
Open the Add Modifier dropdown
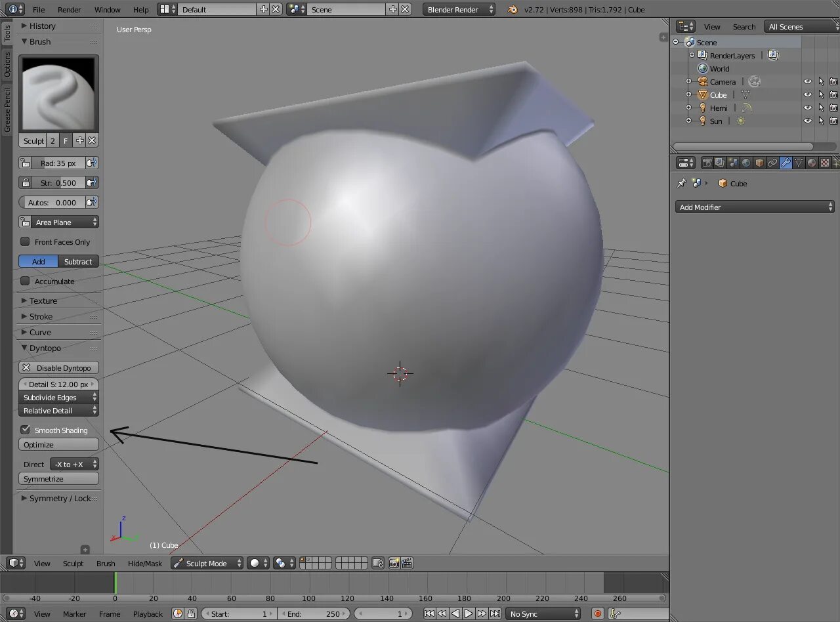(755, 207)
